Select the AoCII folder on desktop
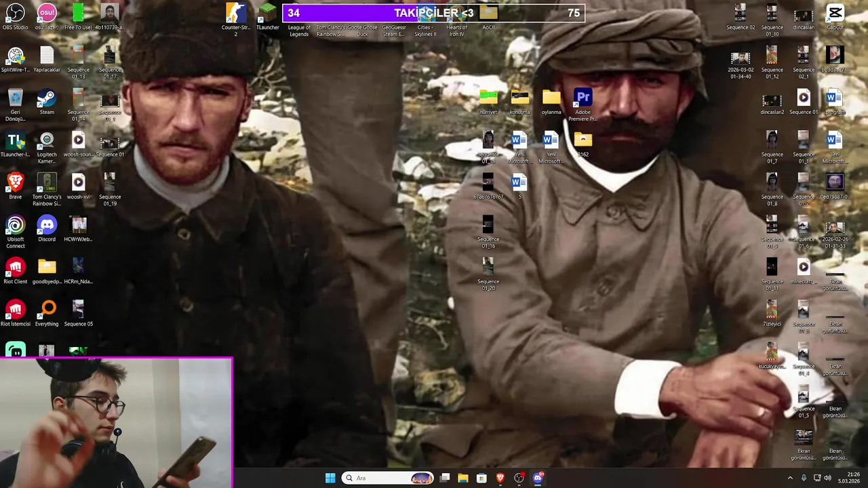Image resolution: width=868 pixels, height=488 pixels. tap(488, 17)
